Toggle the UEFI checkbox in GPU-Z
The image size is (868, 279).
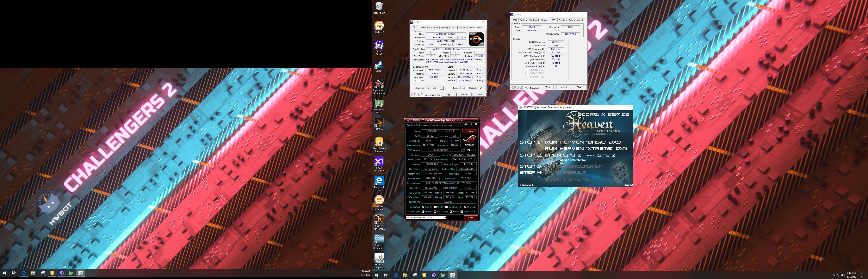coord(469,150)
